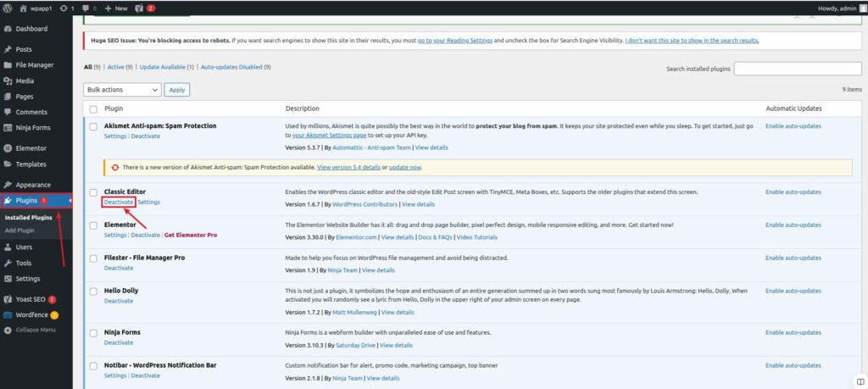Click the Apply bulk action button
Screen dimensions: 868x389
coord(177,90)
